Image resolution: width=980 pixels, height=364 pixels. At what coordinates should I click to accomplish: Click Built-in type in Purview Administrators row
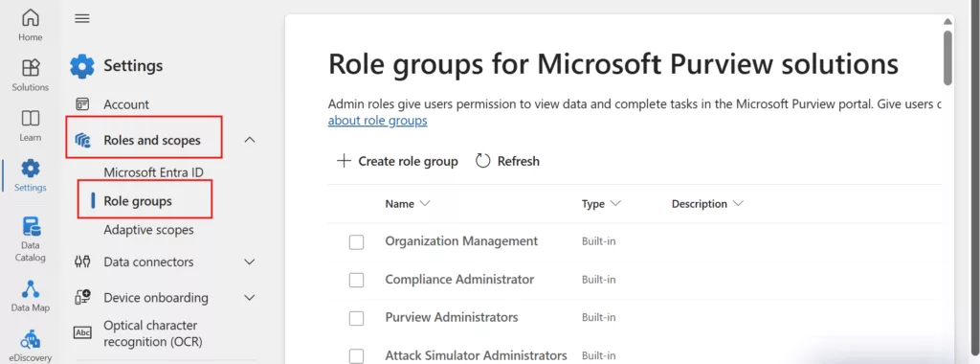point(599,317)
